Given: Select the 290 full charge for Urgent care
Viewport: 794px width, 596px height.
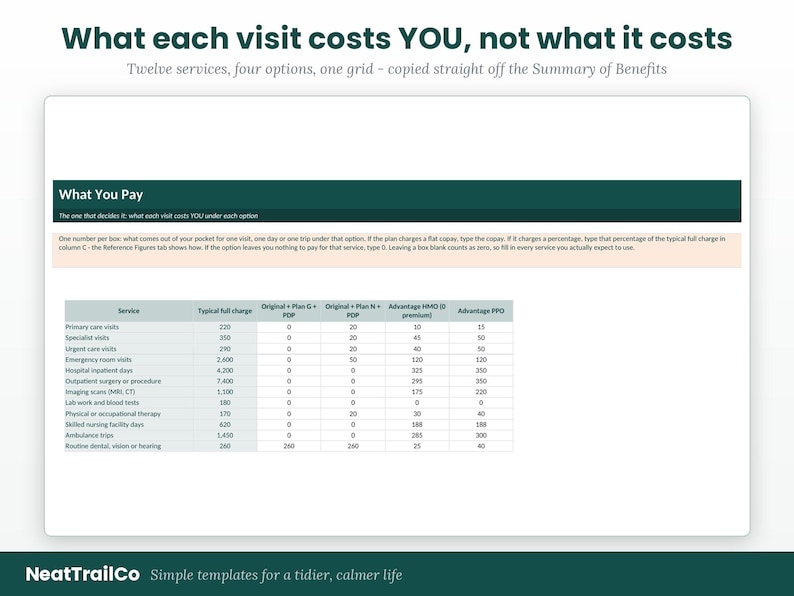Looking at the screenshot, I should [225, 349].
